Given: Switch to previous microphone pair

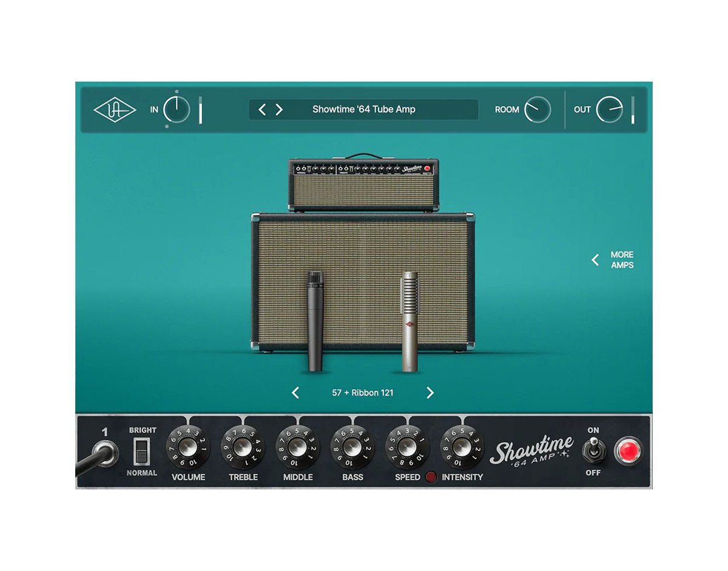Looking at the screenshot, I should [x=295, y=393].
